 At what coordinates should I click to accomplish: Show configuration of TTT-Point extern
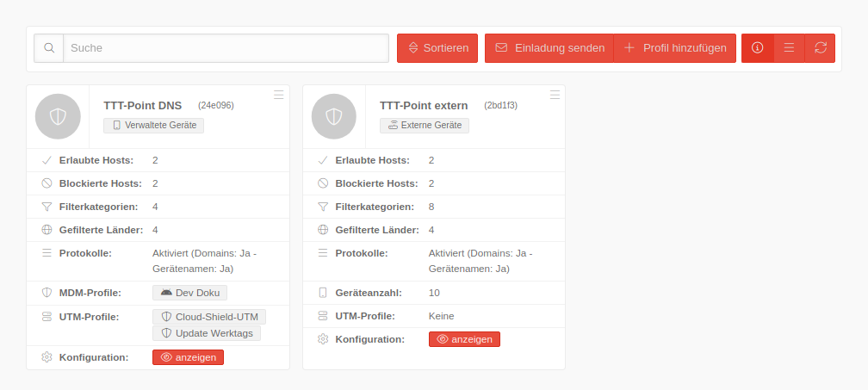[464, 339]
